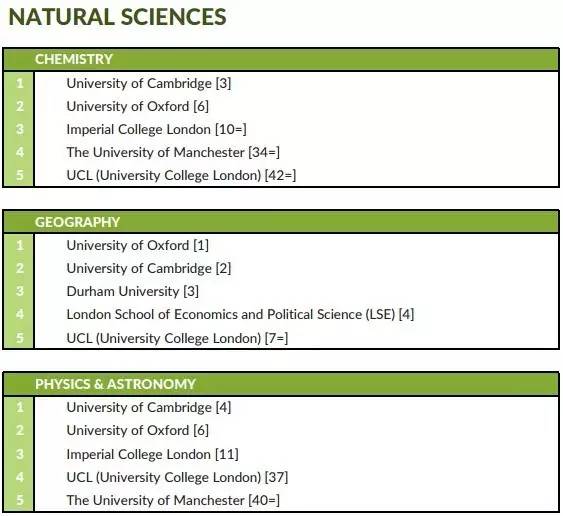This screenshot has width=563, height=516.
Task: Select UCL (University College London) [42=]
Action: click(181, 175)
